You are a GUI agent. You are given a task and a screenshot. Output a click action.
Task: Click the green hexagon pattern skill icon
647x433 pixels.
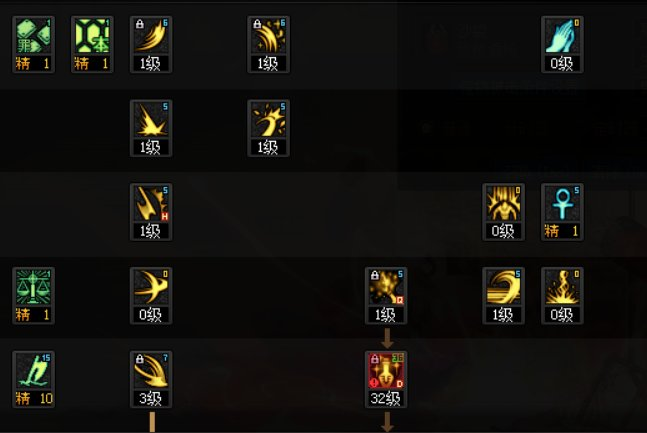click(x=92, y=44)
